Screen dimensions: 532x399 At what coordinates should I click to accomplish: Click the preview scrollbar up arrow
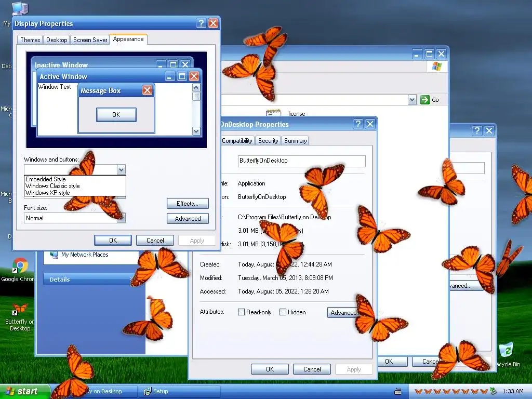pos(196,87)
